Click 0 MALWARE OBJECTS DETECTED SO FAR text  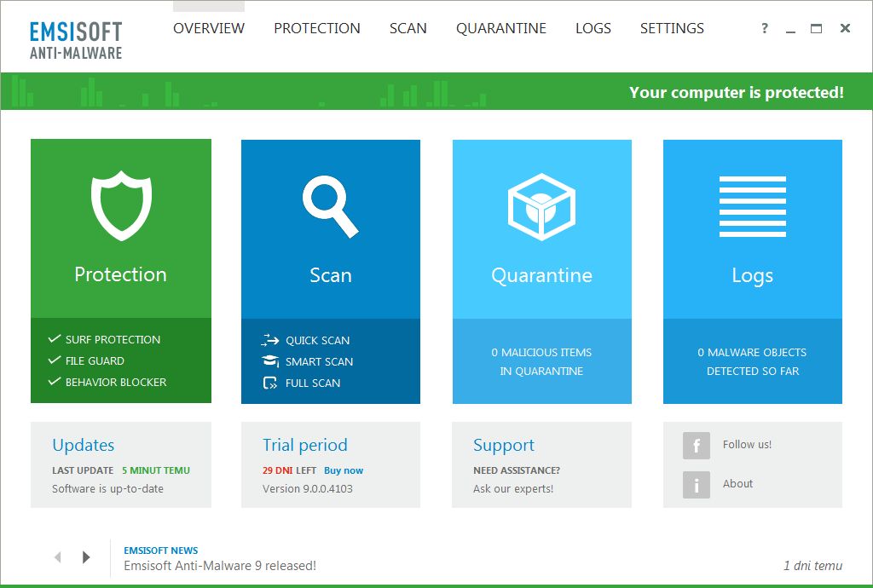tap(752, 361)
